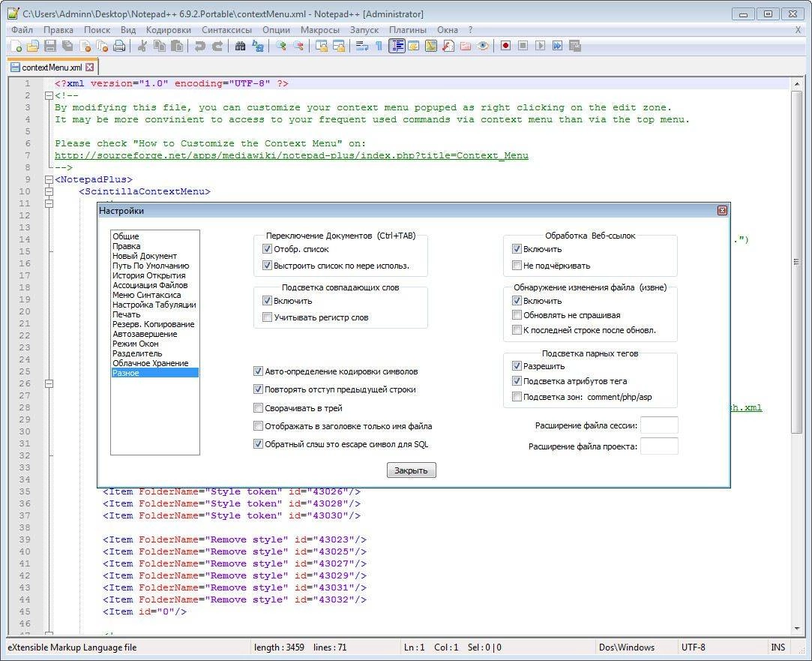
Task: Click the Print toolbar icon
Action: coord(119,46)
